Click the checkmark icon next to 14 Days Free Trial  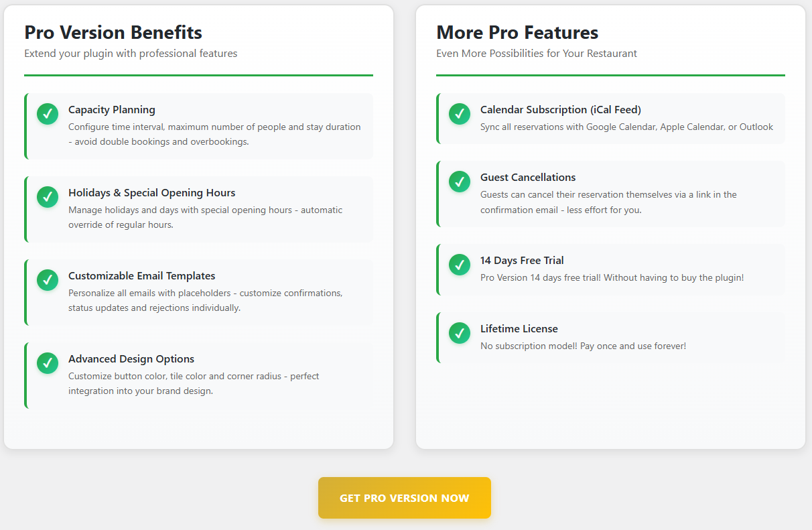tap(460, 265)
